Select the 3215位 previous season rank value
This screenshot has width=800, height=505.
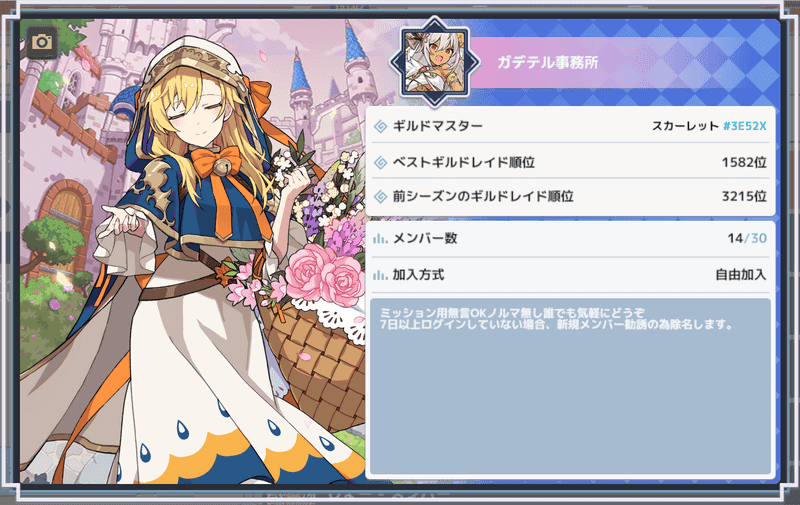(744, 196)
